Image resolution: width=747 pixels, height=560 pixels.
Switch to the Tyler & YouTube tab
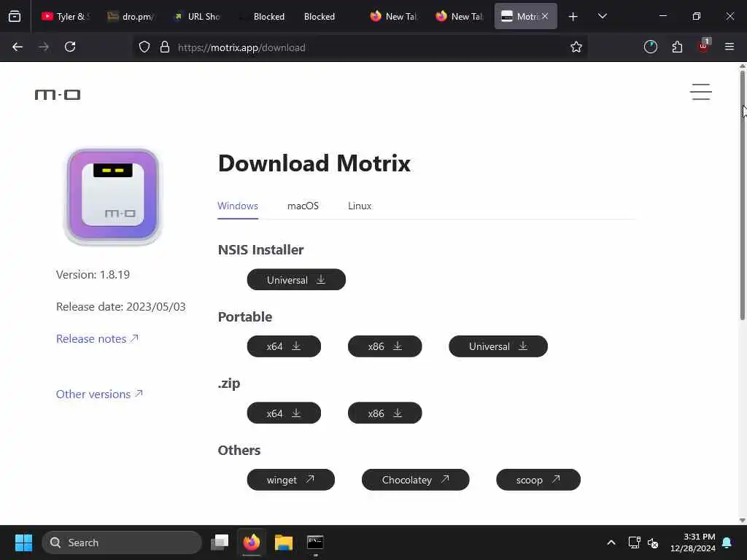65,17
